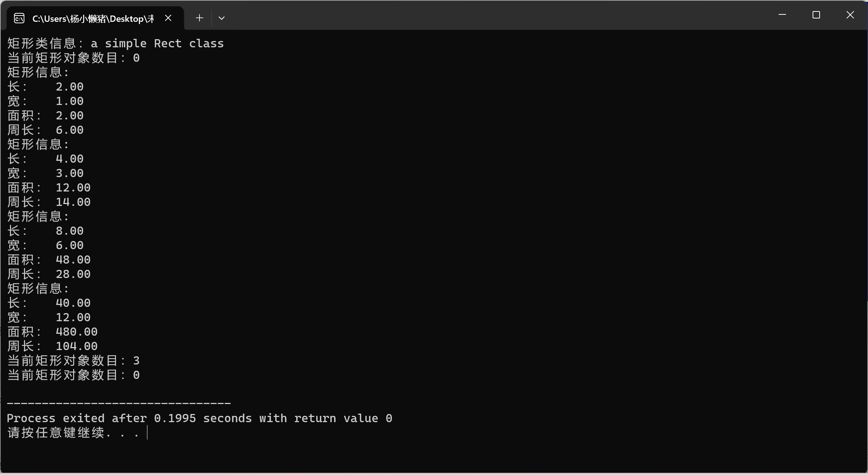Expand the new tab profile dropdown chevron

click(x=222, y=18)
